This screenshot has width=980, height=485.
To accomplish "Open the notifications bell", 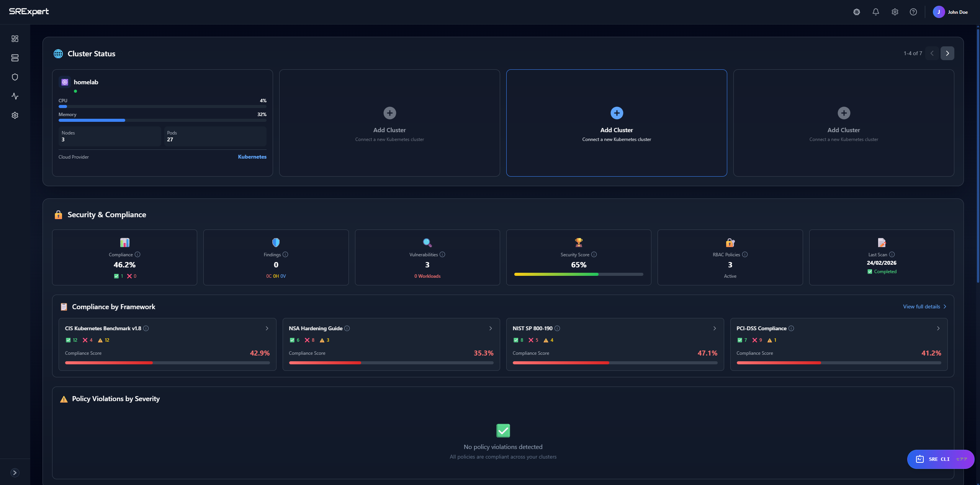I will coord(875,12).
